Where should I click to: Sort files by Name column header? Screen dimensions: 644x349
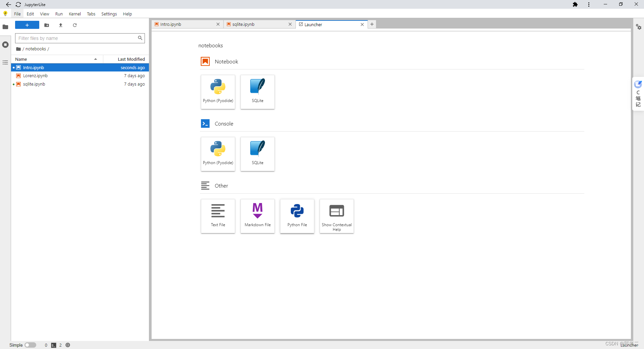pyautogui.click(x=57, y=59)
